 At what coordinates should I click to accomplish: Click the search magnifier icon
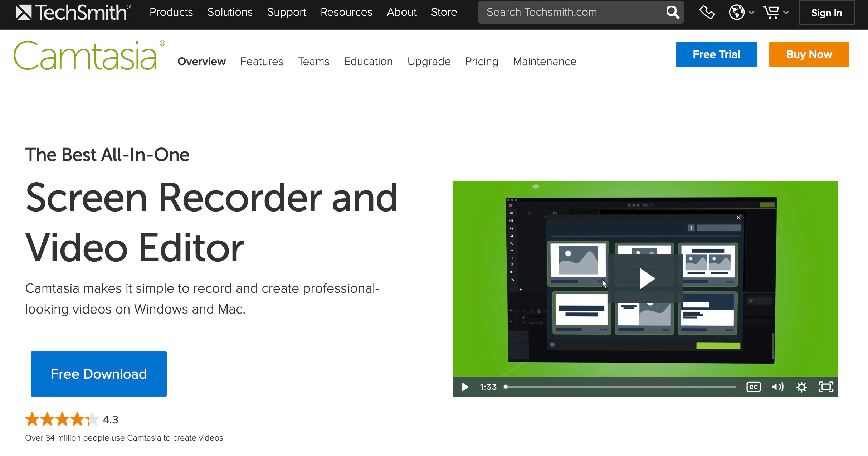(x=673, y=12)
